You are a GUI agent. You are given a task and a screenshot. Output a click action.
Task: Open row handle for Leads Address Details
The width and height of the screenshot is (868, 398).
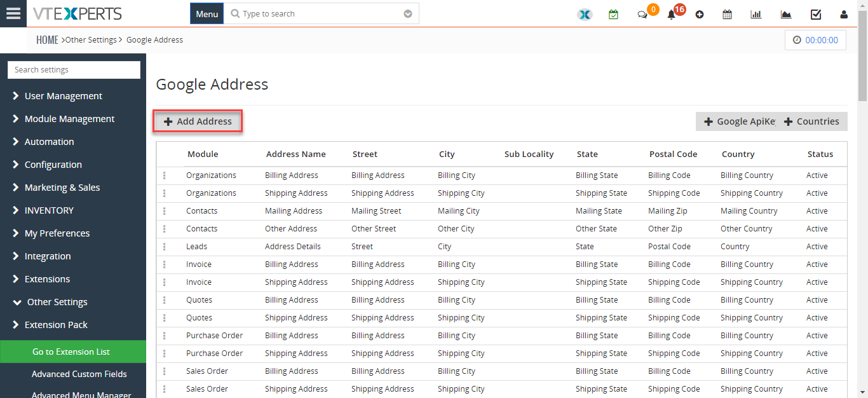165,247
